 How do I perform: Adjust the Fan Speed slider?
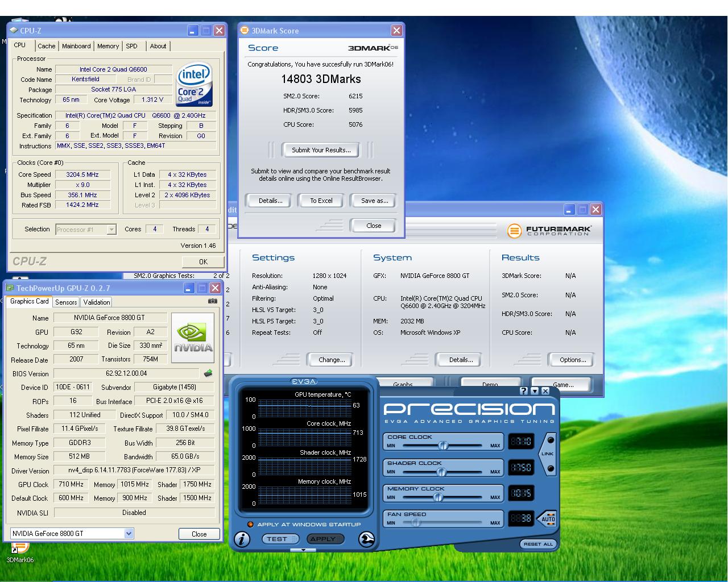[x=416, y=523]
